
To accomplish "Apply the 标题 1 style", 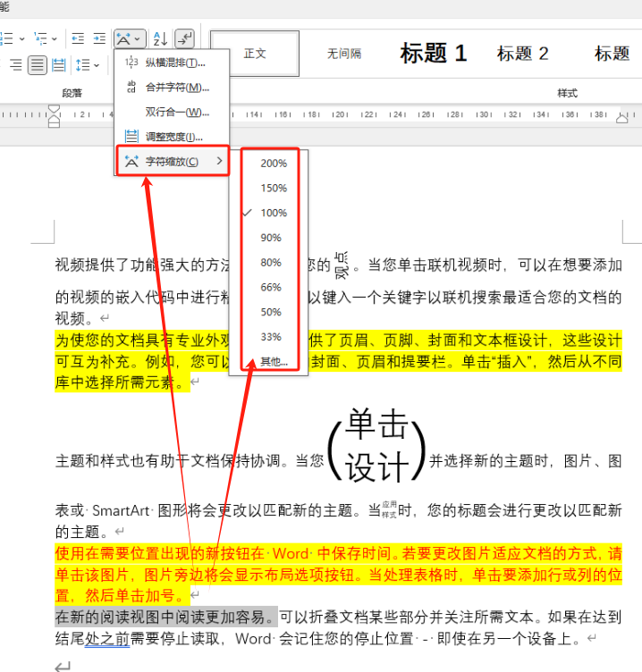I will click(x=434, y=54).
